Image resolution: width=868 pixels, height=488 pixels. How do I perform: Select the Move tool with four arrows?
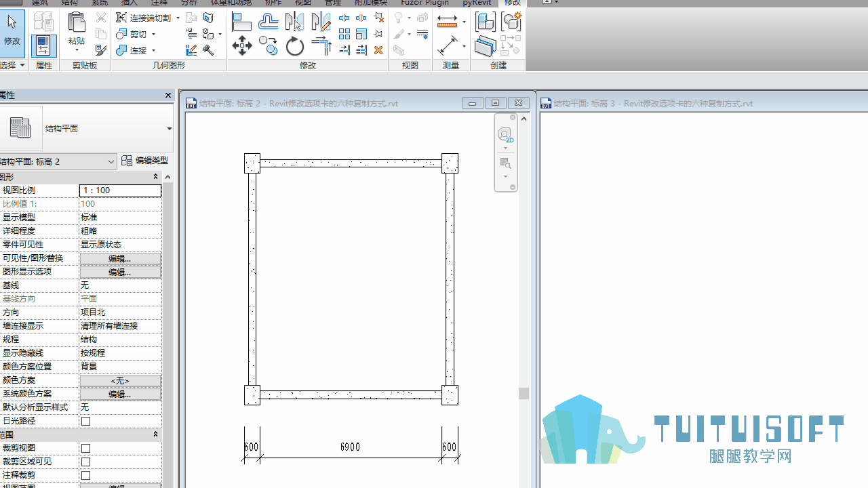(x=242, y=46)
